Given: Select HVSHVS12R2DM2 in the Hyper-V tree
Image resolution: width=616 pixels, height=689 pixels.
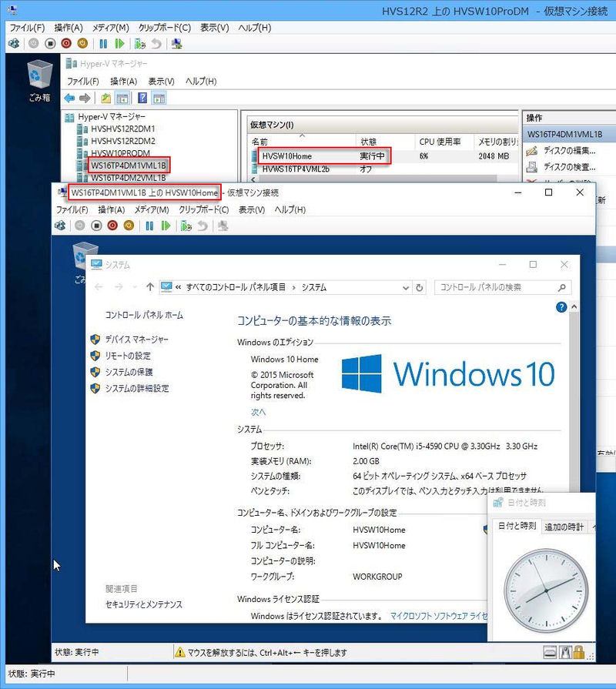Looking at the screenshot, I should [x=123, y=141].
